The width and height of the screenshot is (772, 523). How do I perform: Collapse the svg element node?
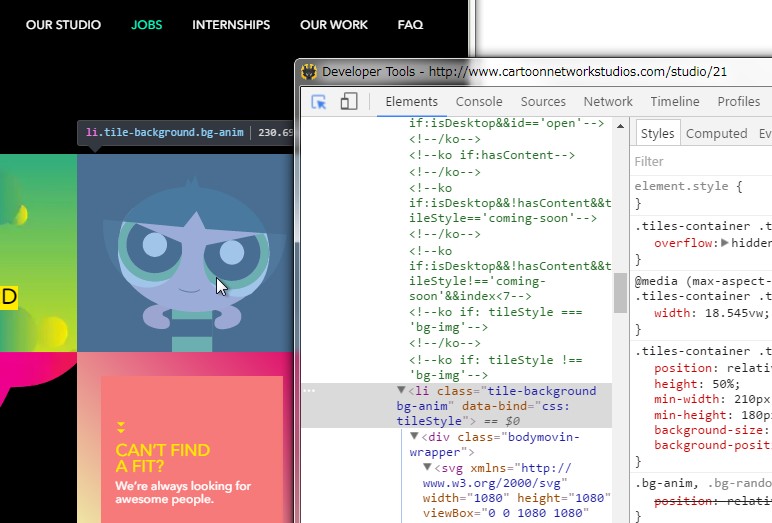coord(427,467)
